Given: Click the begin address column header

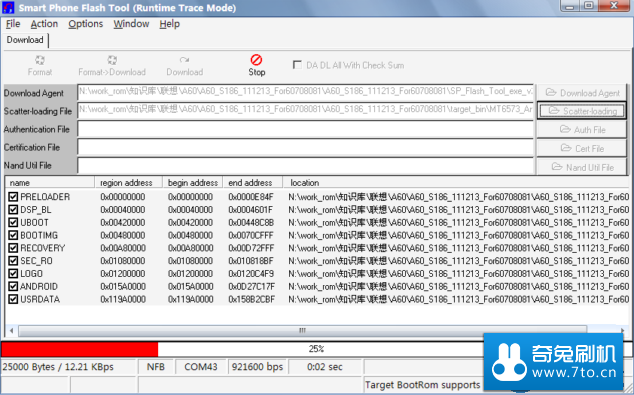Looking at the screenshot, I should coord(192,183).
